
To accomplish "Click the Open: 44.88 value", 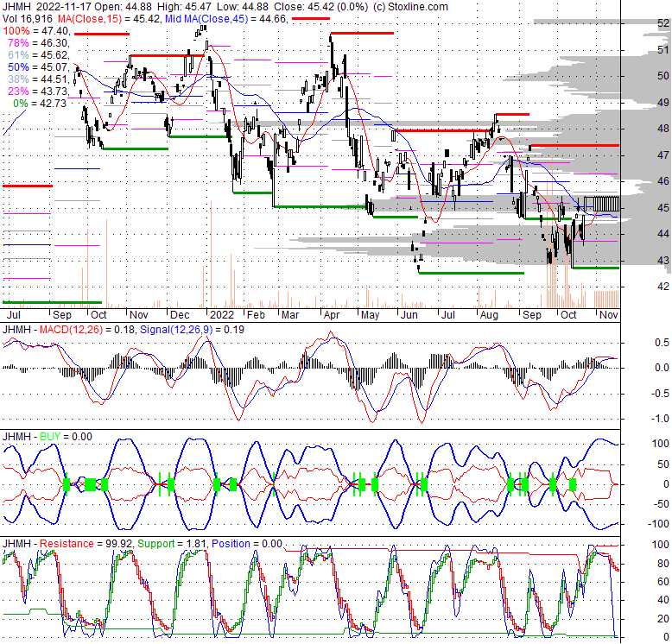I will (x=124, y=7).
